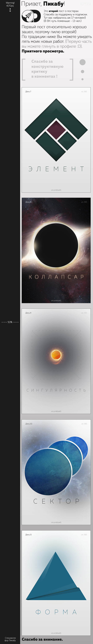
Task: Click the День 7 label
Action: pyautogui.click(x=28, y=91)
